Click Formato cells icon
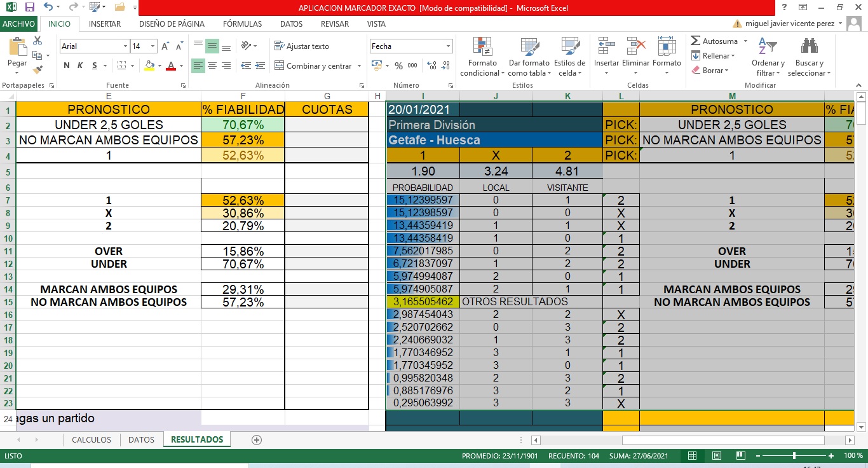868x468 pixels. [667, 46]
